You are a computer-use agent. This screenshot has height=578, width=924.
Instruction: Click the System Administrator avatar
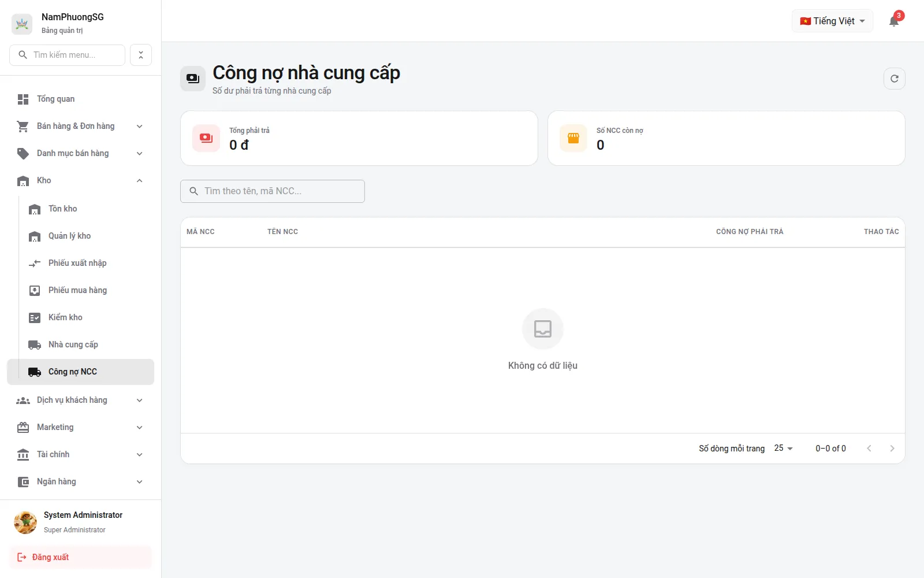tap(25, 522)
